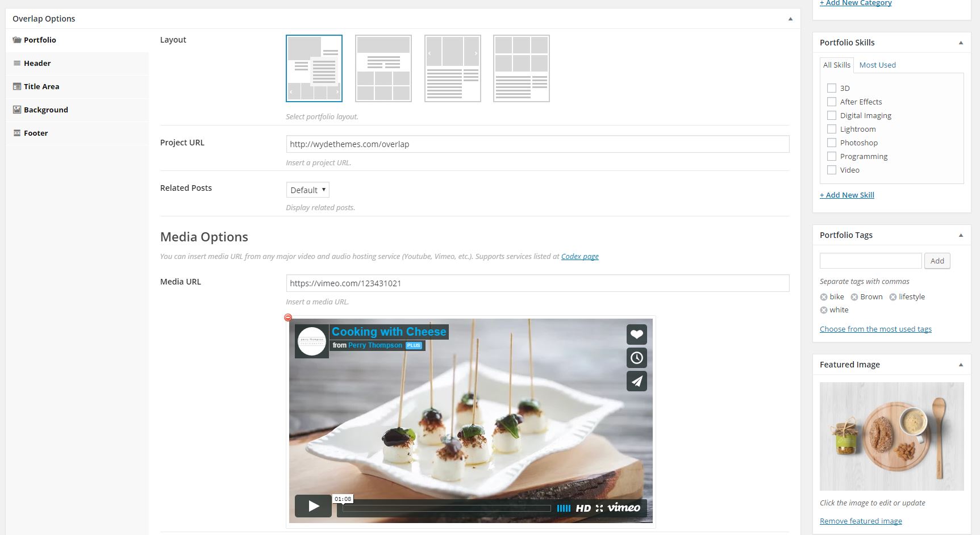Play the Cooking with Cheese video
This screenshot has width=980, height=535.
[313, 506]
